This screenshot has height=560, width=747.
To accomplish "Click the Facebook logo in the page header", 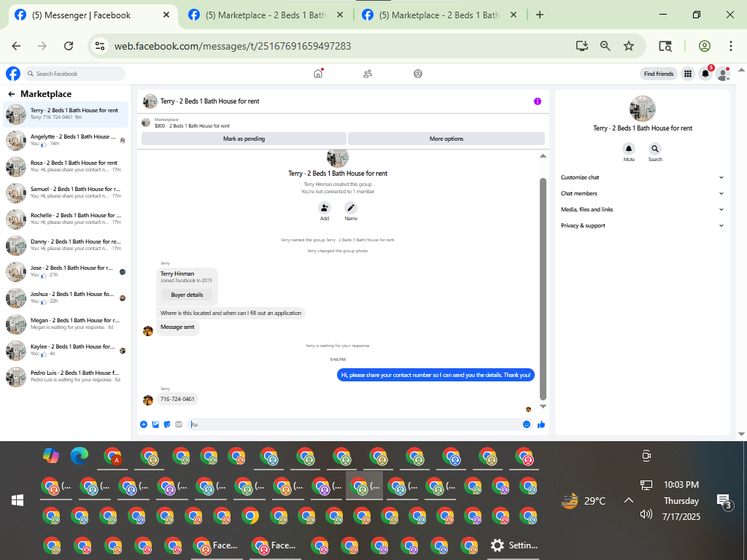I will (x=13, y=74).
